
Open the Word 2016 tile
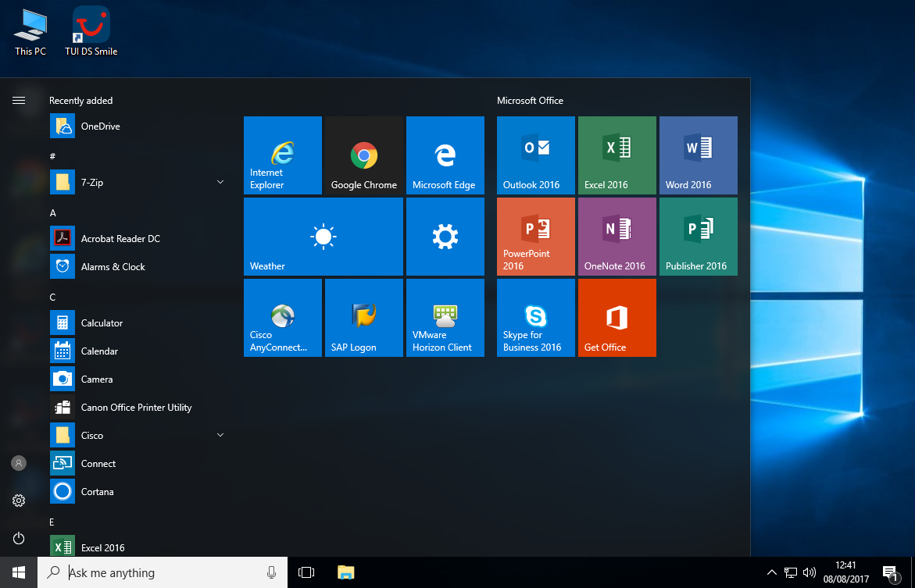click(699, 155)
